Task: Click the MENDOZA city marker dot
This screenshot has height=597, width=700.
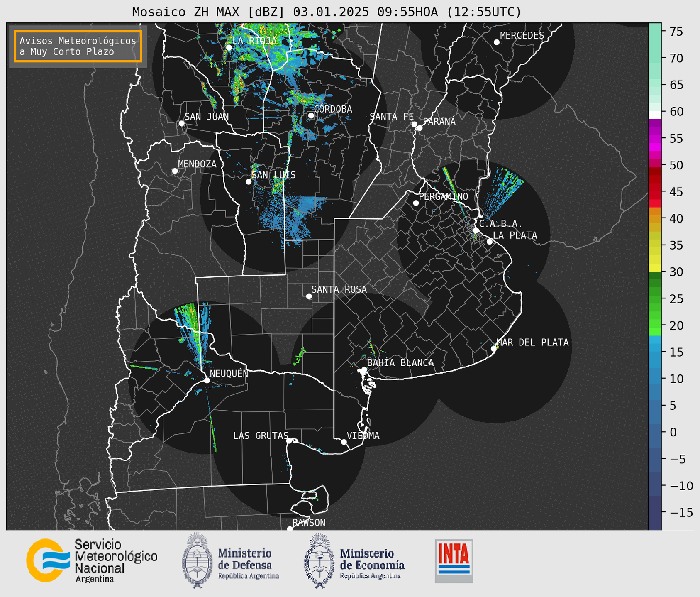Action: pos(175,171)
